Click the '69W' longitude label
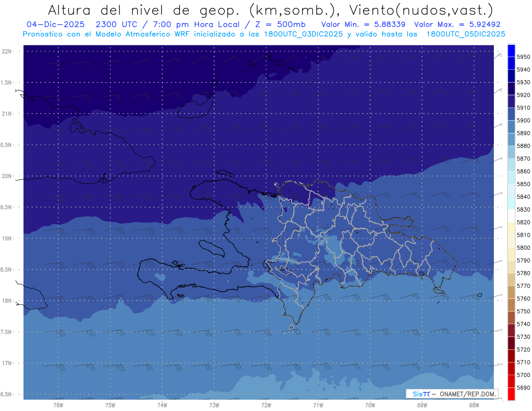The height and width of the screenshot is (411, 532). point(422,405)
